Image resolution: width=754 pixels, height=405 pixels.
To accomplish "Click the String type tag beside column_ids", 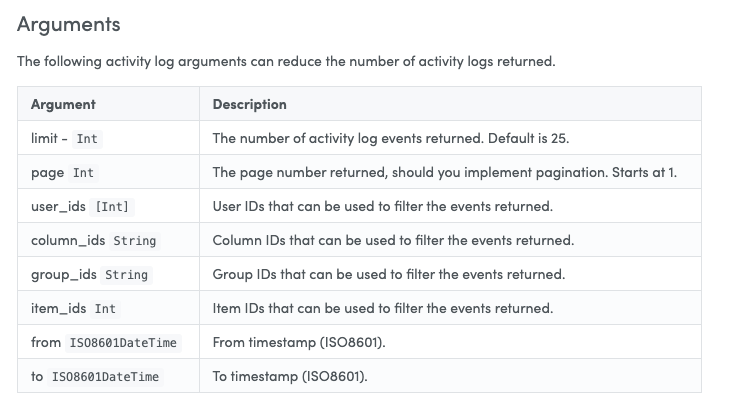I will [x=135, y=241].
